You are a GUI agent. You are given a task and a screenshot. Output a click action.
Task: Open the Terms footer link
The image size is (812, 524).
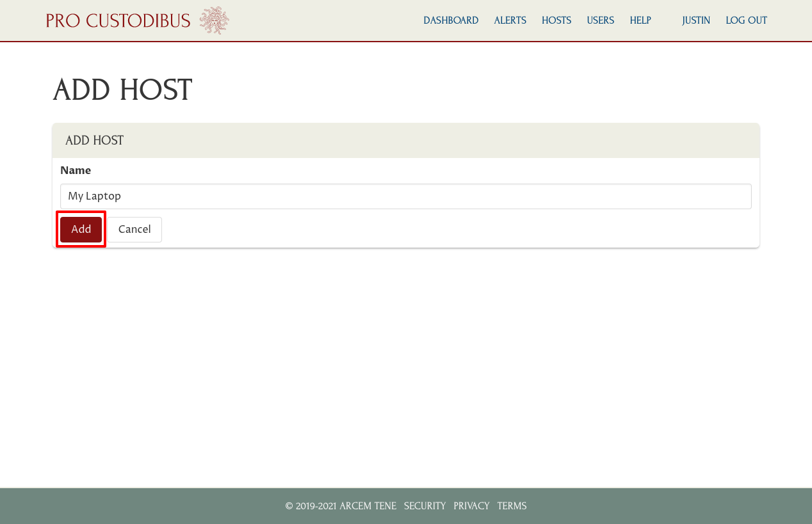[x=512, y=506]
